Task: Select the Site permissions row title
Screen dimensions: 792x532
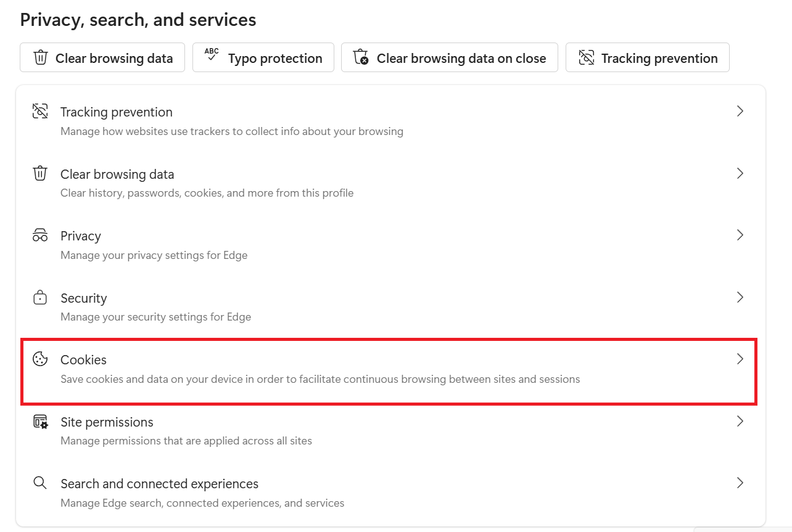Action: pyautogui.click(x=107, y=422)
